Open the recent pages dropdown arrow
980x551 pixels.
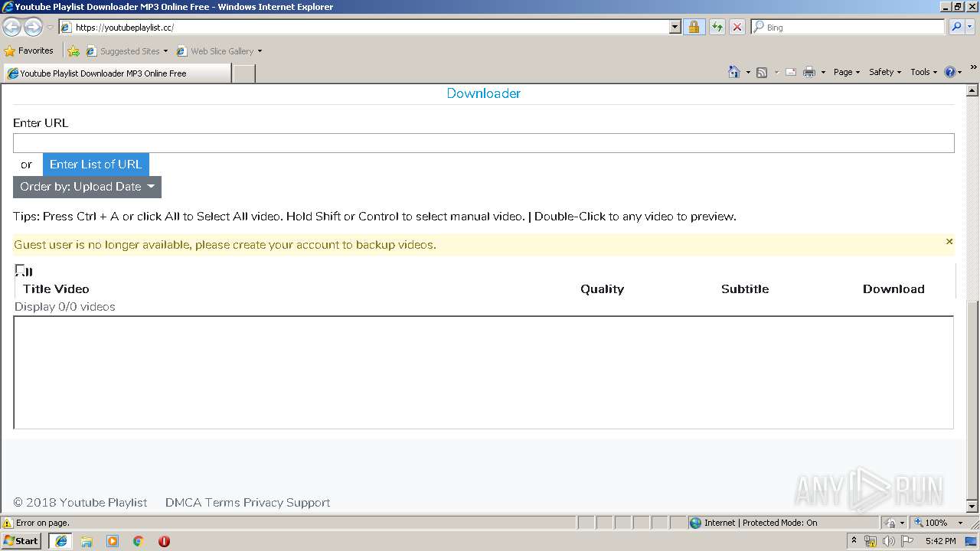50,28
